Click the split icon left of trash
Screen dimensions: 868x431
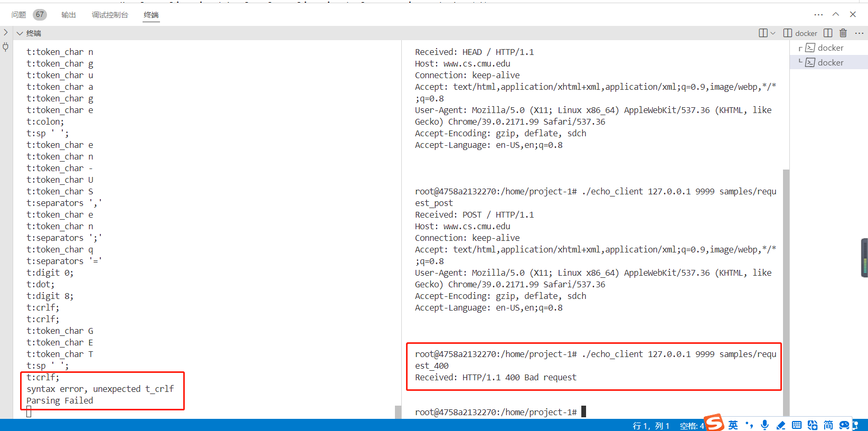click(828, 33)
